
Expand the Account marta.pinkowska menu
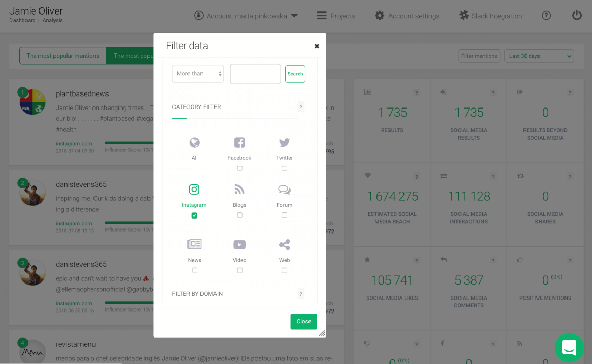tap(246, 16)
